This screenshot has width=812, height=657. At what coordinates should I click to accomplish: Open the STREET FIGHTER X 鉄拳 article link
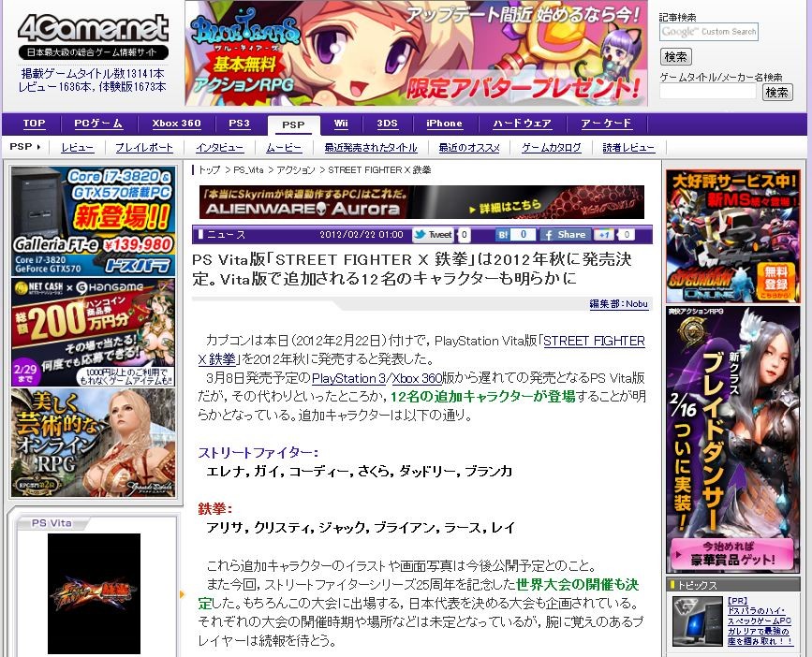(594, 342)
